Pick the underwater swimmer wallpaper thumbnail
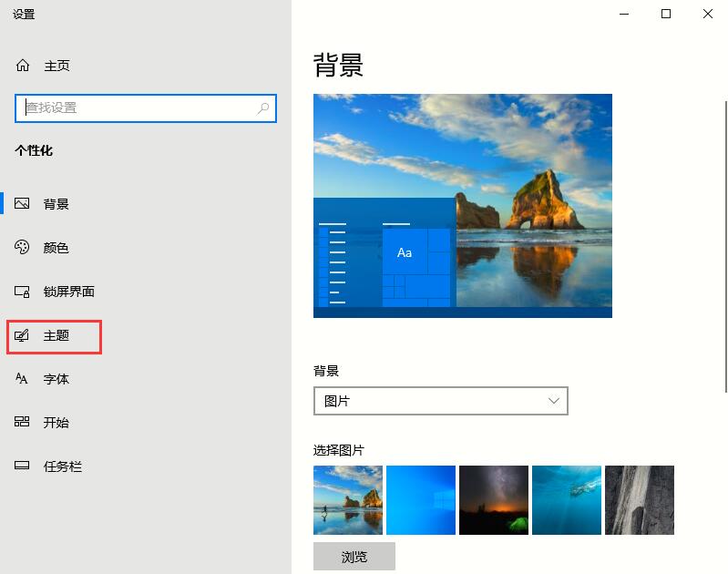This screenshot has width=728, height=574. (567, 500)
